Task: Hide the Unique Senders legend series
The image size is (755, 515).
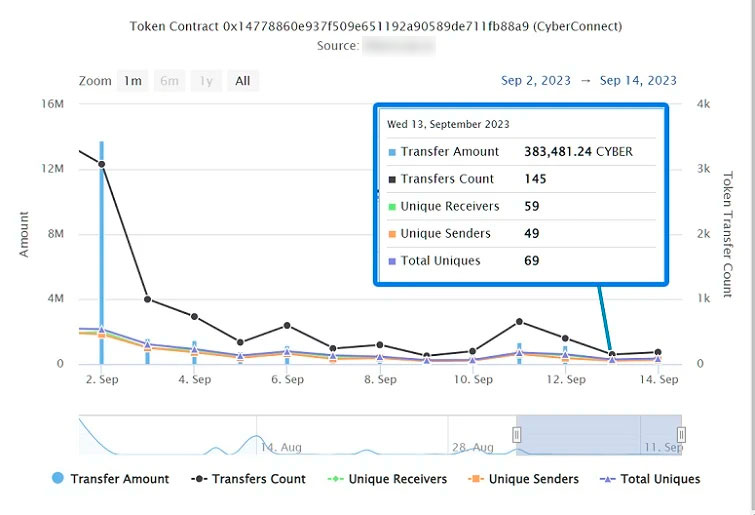Action: click(533, 479)
